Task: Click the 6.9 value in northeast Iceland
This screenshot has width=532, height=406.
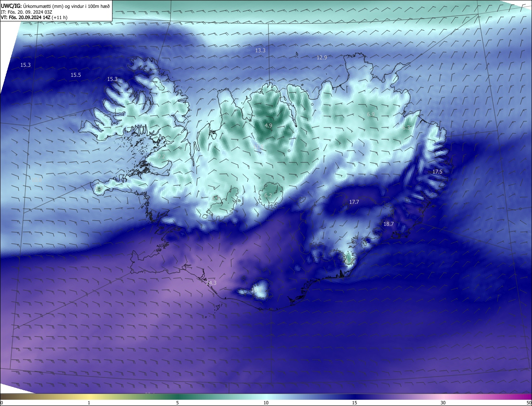Action: tap(371, 114)
